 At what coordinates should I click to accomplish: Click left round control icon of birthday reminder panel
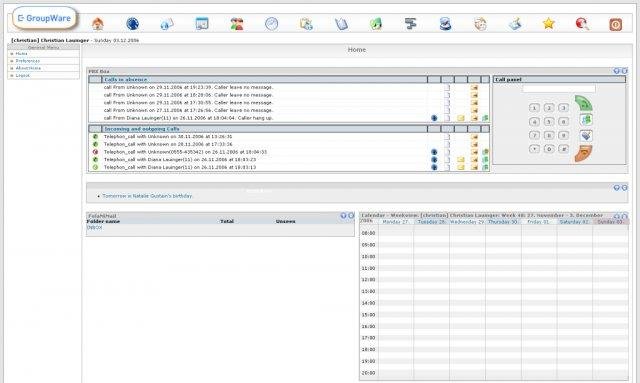pyautogui.click(x=617, y=188)
